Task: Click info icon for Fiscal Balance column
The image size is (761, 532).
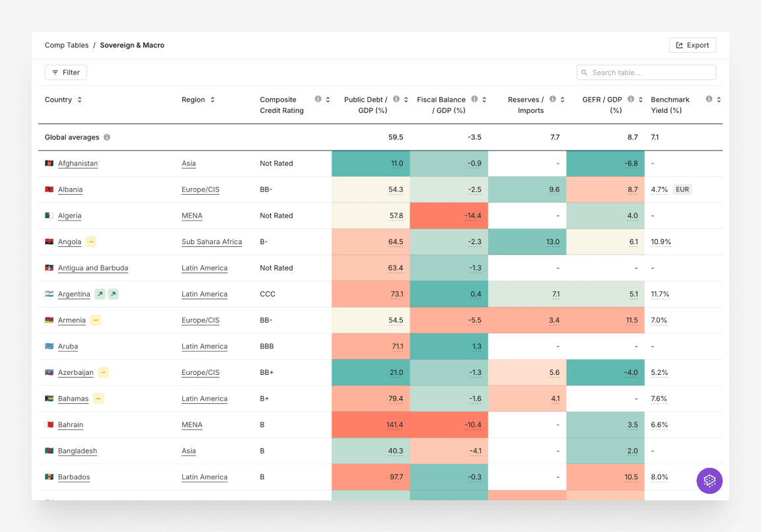Action: coord(474,99)
